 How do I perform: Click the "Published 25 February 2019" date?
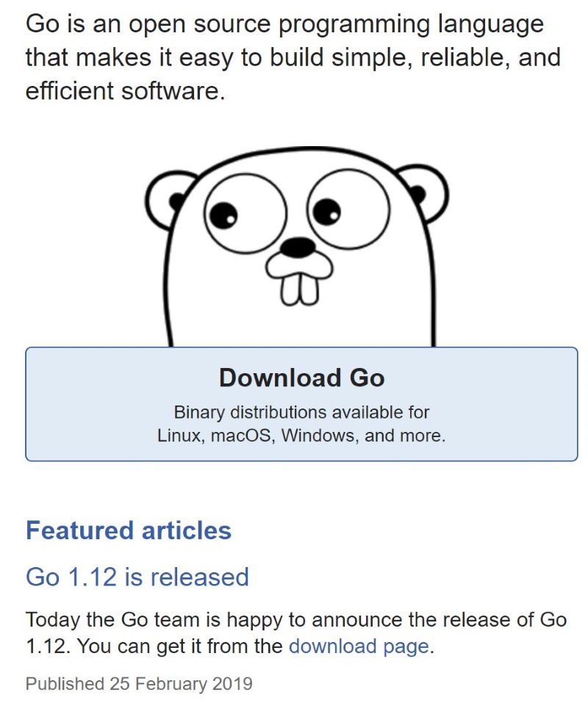coord(139,684)
